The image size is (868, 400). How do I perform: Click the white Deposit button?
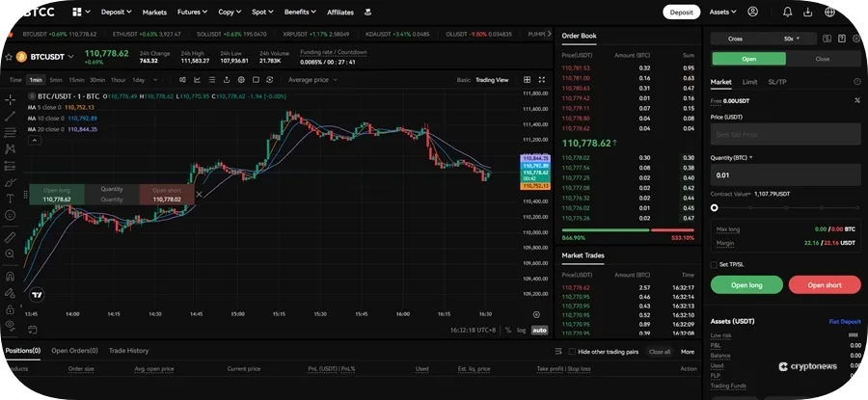coord(682,12)
